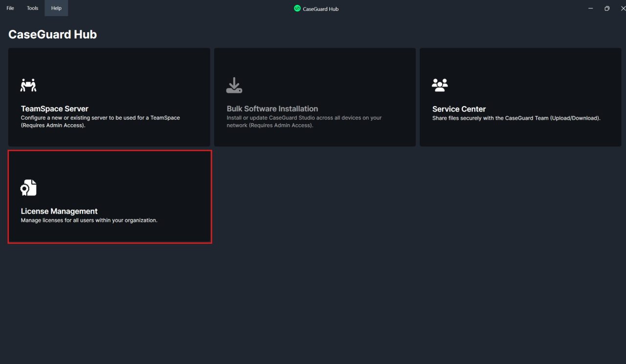The image size is (626, 364).
Task: Open TeamSpace Server card title
Action: (55, 108)
